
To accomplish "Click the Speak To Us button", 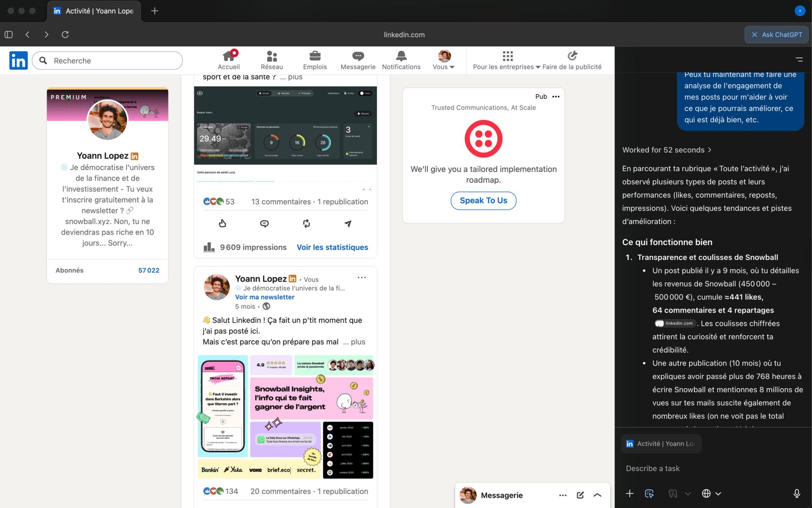I will coord(483,201).
